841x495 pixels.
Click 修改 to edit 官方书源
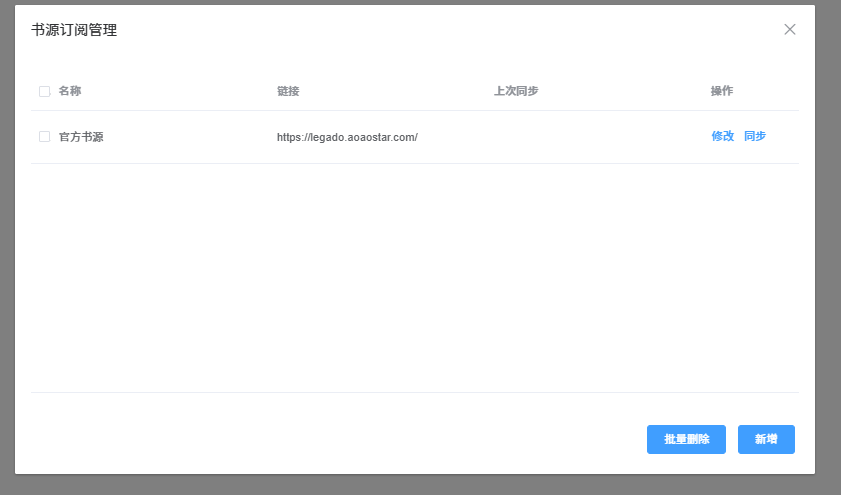coord(722,136)
